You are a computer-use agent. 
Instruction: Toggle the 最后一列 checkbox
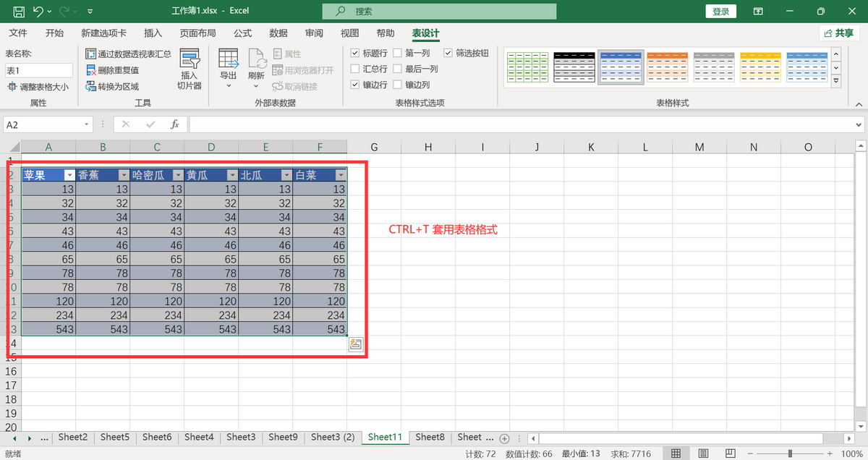point(398,69)
